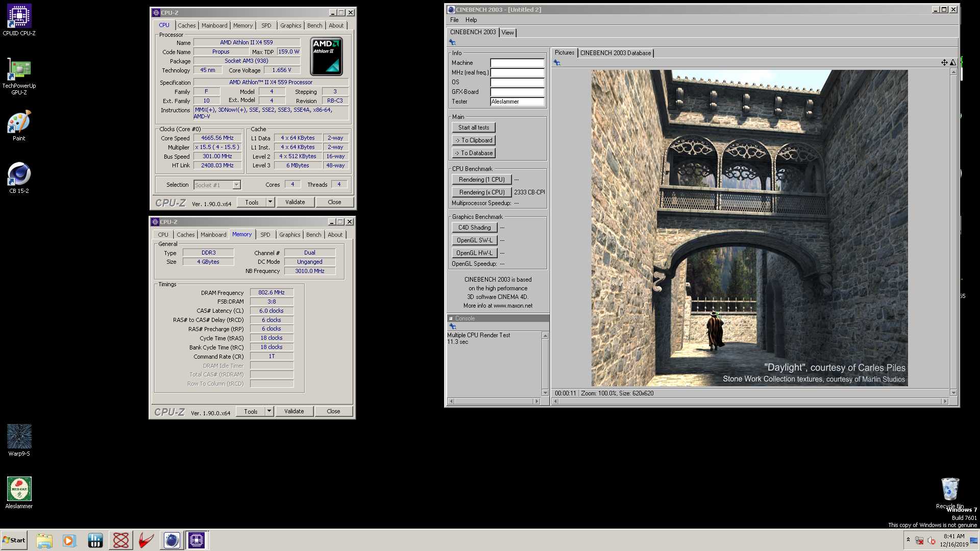Viewport: 980px width, 551px height.
Task: Switch to the View tab in CINEBENCH
Action: point(507,32)
